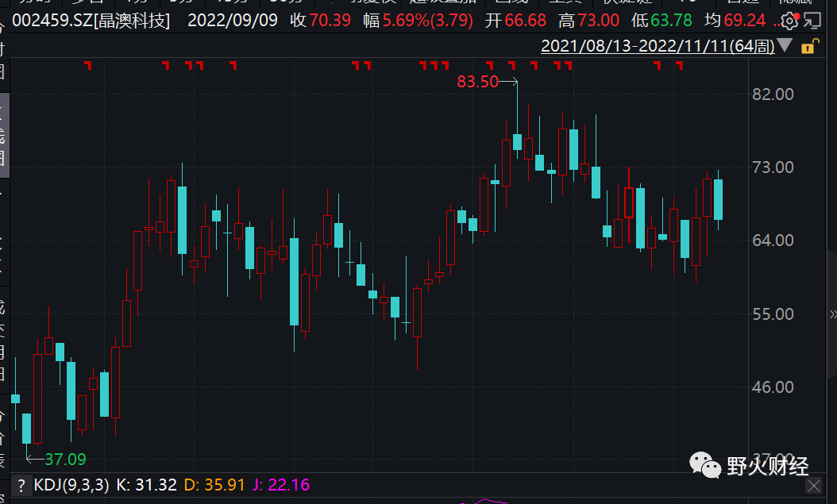Screen dimensions: 837x504
Task: Click low price 63.78
Action: (x=671, y=21)
